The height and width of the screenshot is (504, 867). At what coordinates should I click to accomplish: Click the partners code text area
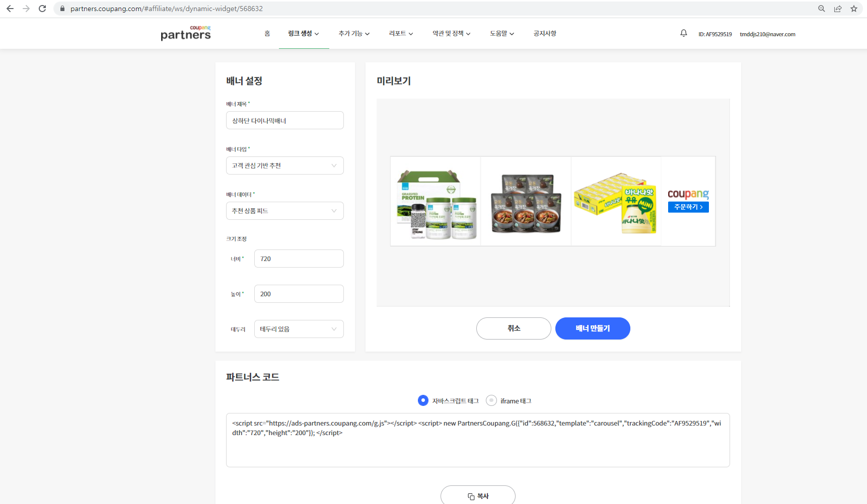click(x=478, y=440)
